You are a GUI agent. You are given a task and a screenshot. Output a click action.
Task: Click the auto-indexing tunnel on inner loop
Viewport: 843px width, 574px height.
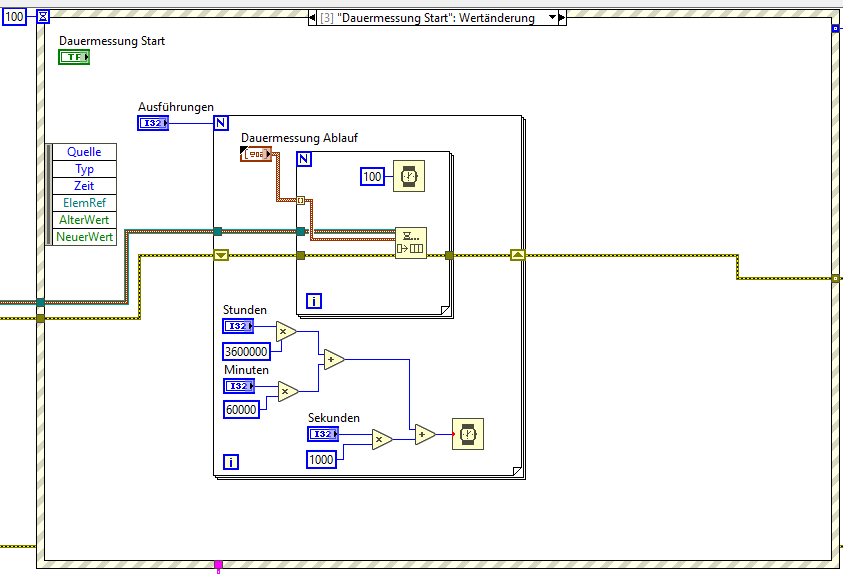coord(301,200)
